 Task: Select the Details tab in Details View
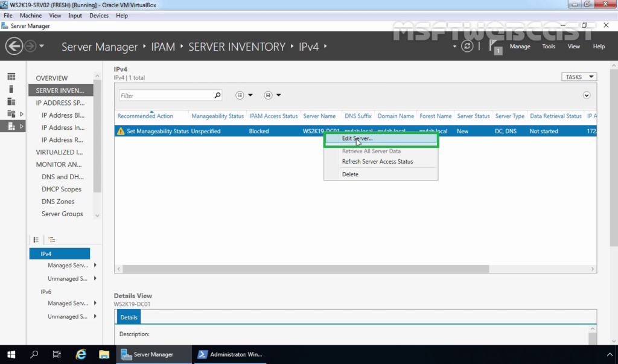pyautogui.click(x=129, y=317)
